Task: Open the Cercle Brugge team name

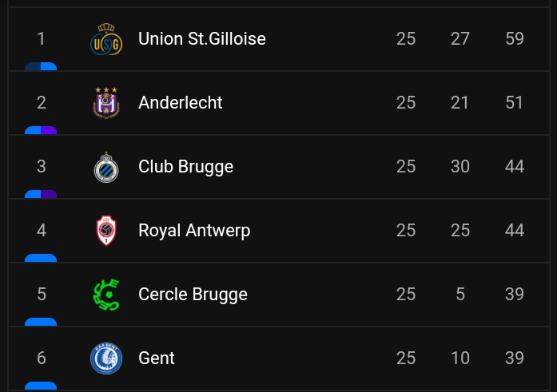Action: tap(193, 295)
